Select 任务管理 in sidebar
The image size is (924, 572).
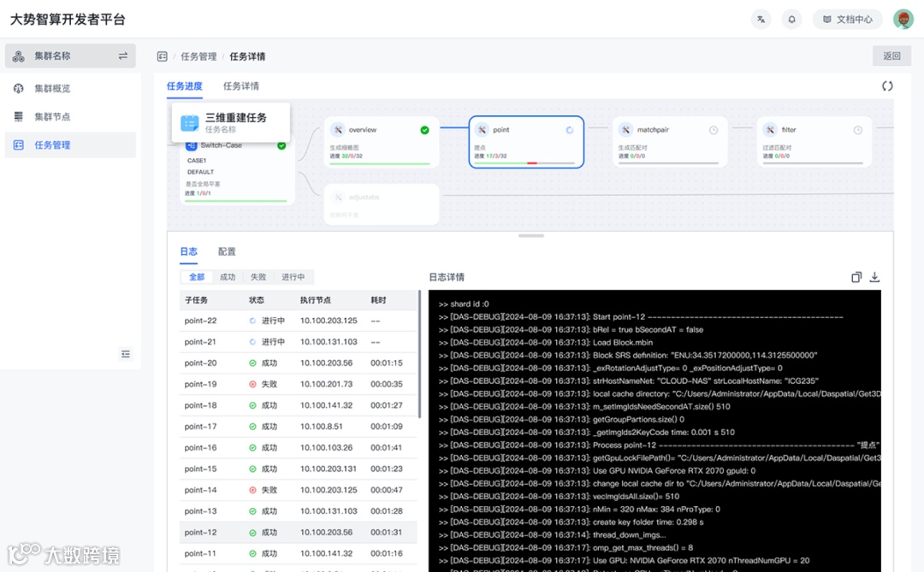tap(70, 144)
